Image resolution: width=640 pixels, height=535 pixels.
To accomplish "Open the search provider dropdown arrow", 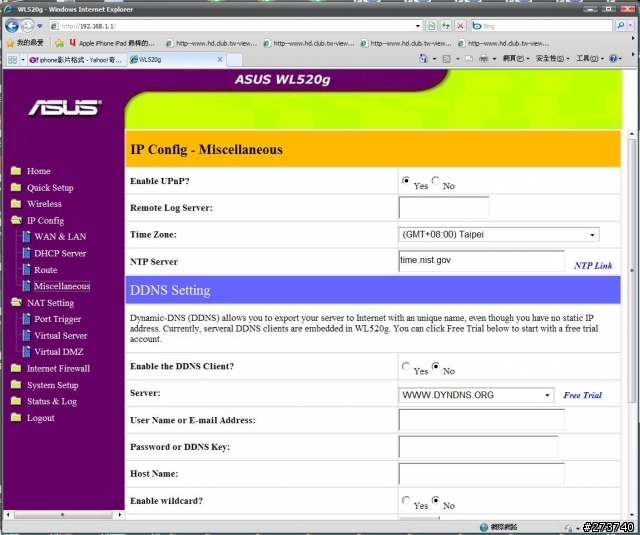I will tap(631, 26).
